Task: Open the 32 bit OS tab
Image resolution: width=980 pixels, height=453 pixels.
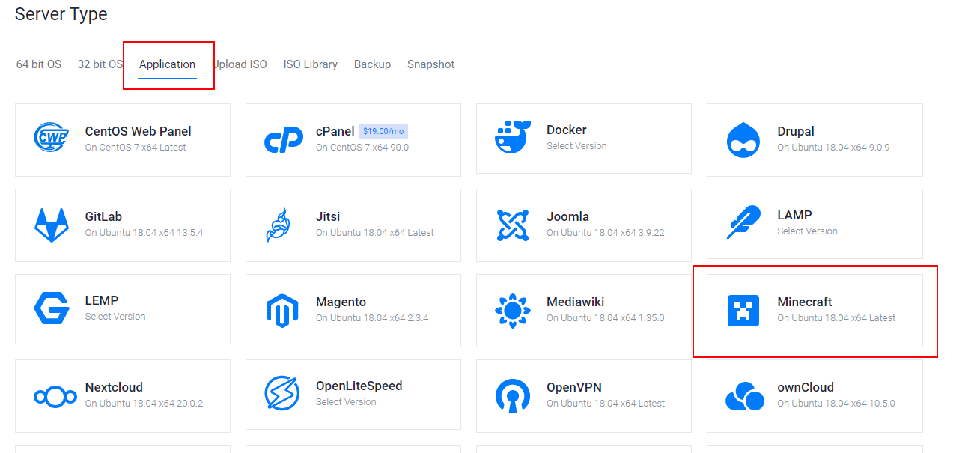Action: click(x=100, y=64)
